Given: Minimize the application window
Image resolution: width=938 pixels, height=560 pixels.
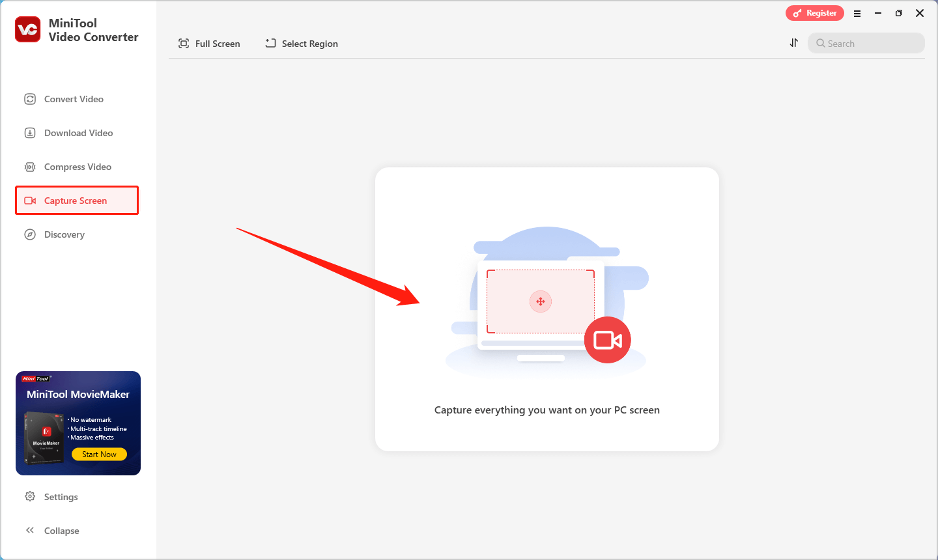Looking at the screenshot, I should (878, 13).
